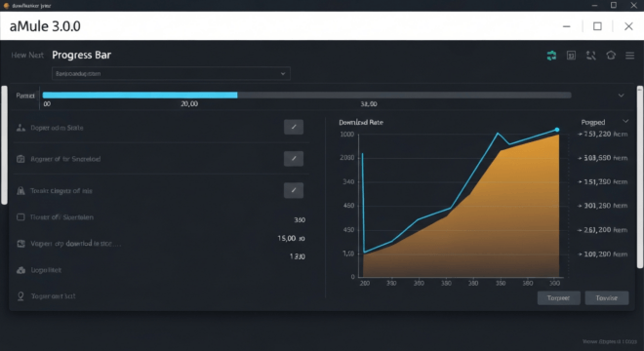The width and height of the screenshot is (644, 351).
Task: Click the '301,290' legend entry
Action: [x=603, y=206]
